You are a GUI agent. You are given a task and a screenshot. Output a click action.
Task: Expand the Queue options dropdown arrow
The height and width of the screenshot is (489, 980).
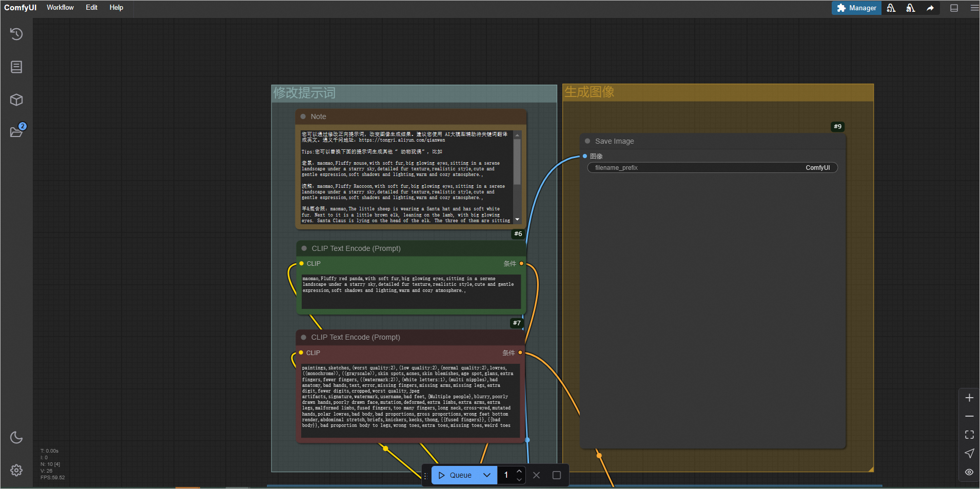coord(487,475)
